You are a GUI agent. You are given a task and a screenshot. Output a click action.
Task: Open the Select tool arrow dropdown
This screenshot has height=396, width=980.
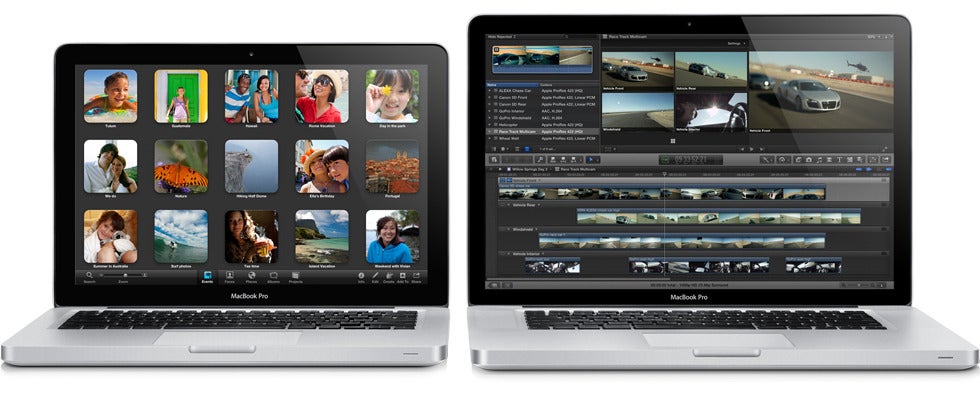[x=592, y=159]
